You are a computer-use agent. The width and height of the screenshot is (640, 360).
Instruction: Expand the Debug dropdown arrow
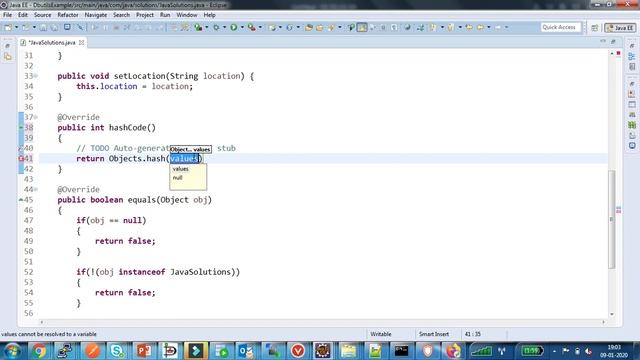(224, 27)
